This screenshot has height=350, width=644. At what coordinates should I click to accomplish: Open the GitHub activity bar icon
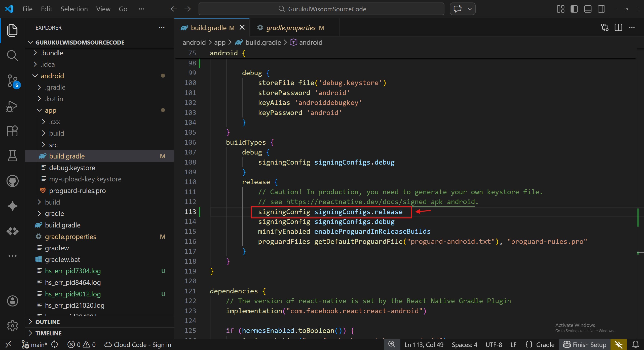[x=12, y=181]
